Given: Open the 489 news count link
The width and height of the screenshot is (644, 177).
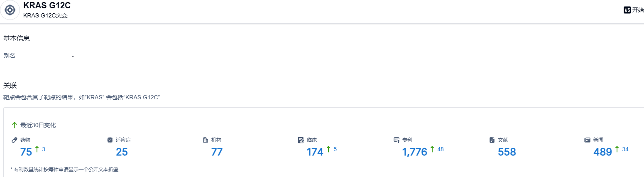Looking at the screenshot, I should tap(602, 152).
